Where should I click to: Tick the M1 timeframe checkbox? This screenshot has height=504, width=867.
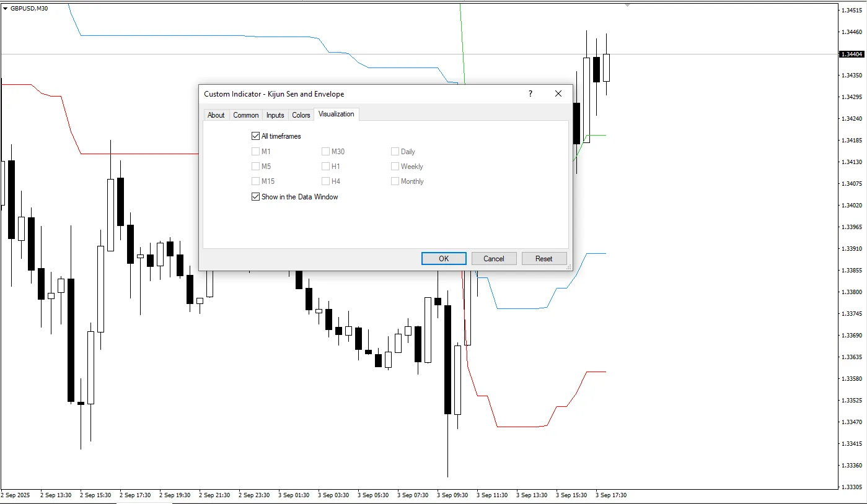click(256, 152)
